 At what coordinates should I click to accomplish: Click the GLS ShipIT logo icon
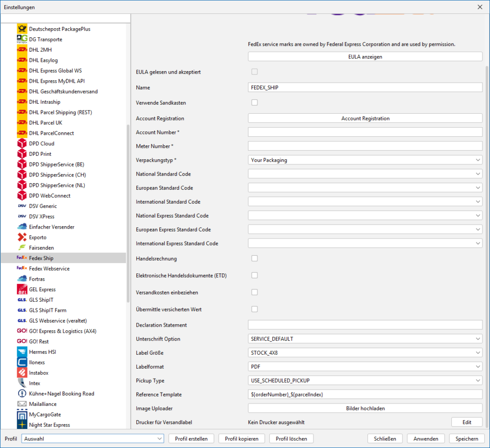point(22,300)
